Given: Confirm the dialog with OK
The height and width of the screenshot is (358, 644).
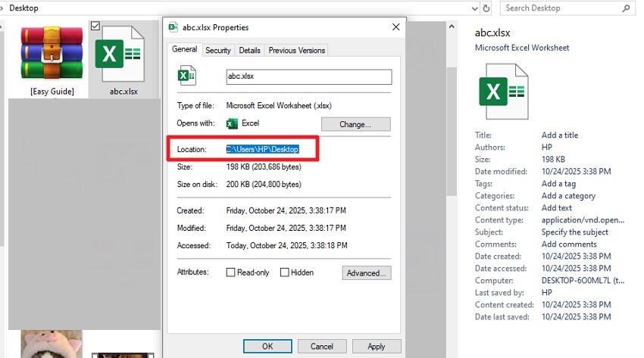Looking at the screenshot, I should 267,346.
